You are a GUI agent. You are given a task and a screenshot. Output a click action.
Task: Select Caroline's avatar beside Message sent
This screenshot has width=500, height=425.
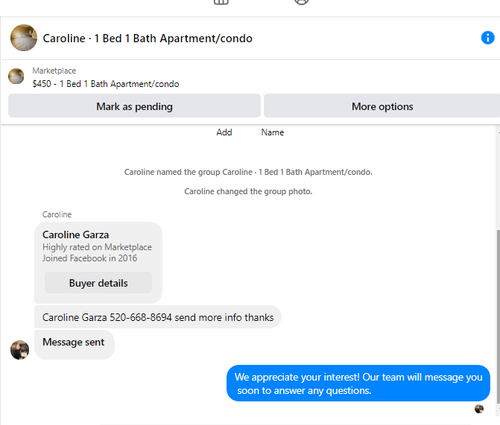point(20,350)
